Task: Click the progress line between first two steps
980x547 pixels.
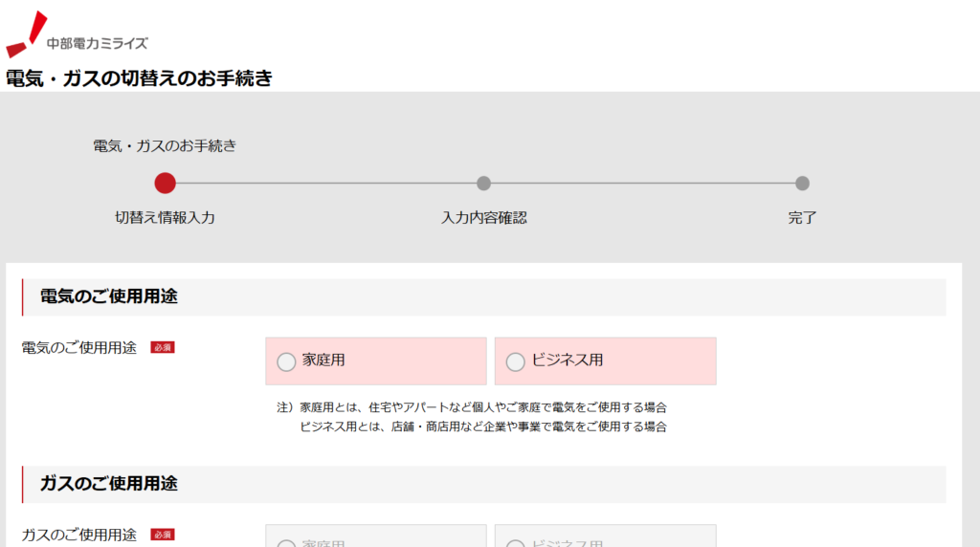Action: (x=326, y=183)
